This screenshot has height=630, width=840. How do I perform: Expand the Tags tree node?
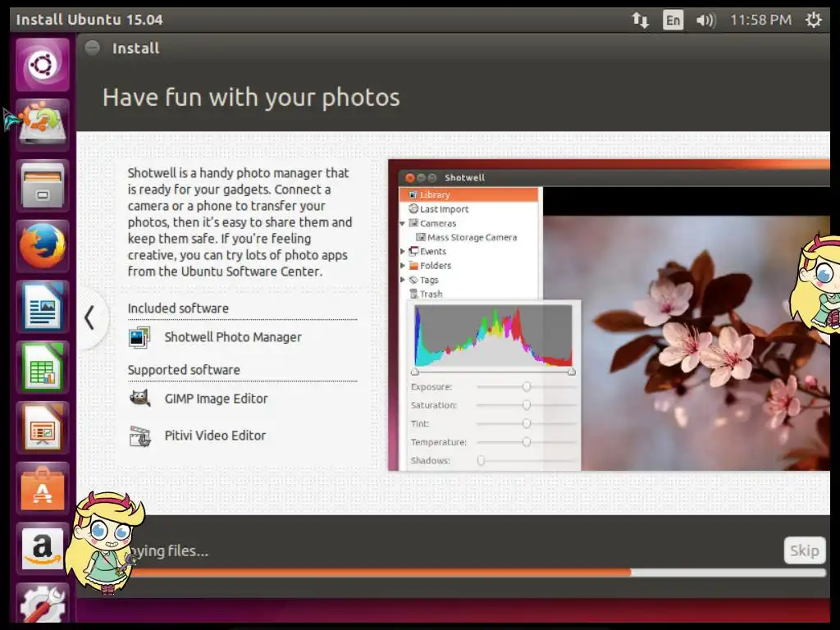(x=402, y=280)
